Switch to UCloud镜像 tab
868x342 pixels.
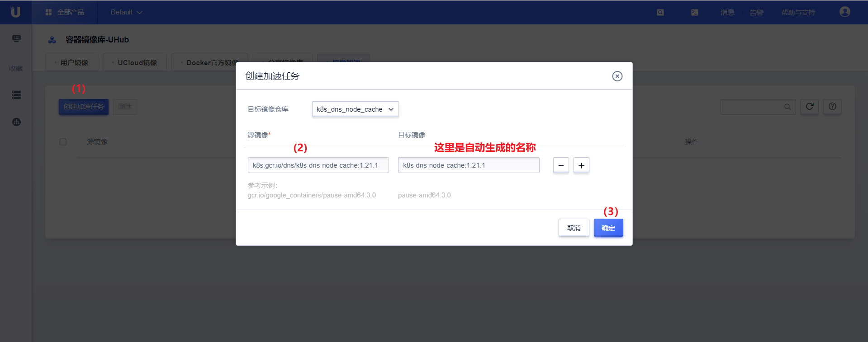tap(135, 62)
